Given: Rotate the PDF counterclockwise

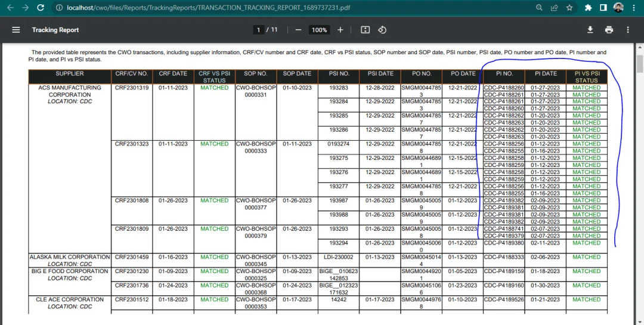Looking at the screenshot, I should pos(382,30).
